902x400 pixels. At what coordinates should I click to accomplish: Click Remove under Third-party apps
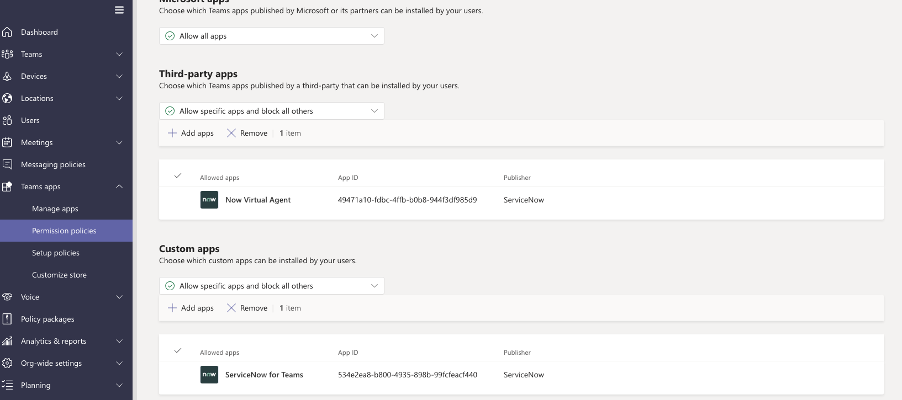(247, 133)
